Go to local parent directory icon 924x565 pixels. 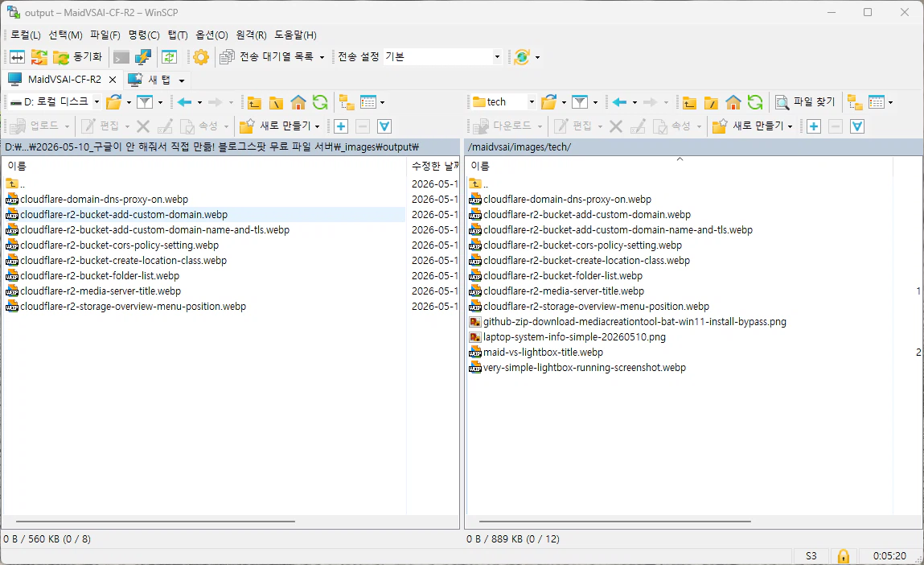click(254, 103)
